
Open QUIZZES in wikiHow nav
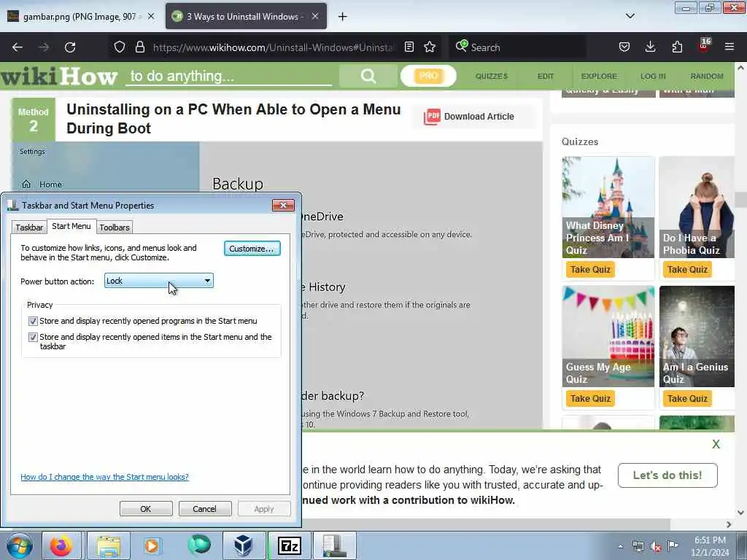tap(492, 76)
